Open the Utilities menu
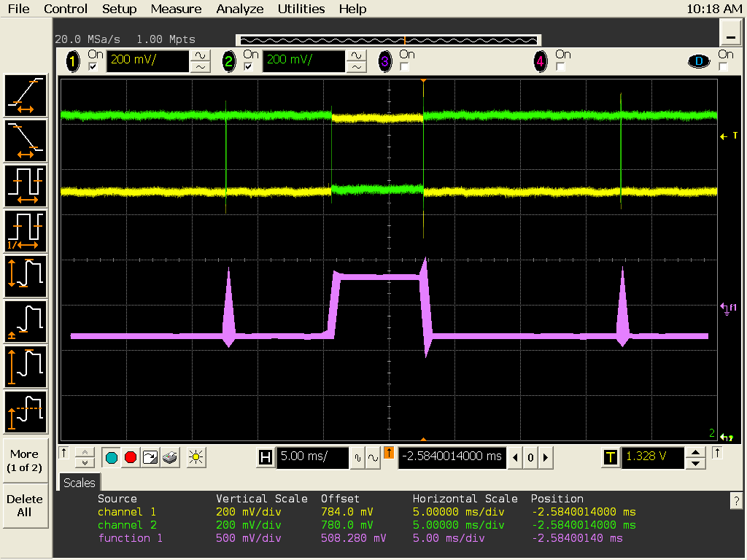The height and width of the screenshot is (560, 747). pyautogui.click(x=301, y=9)
